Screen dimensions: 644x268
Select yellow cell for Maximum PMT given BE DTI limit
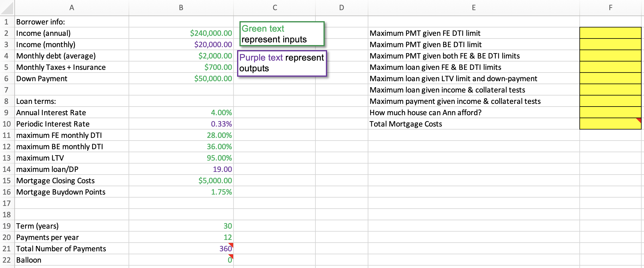611,44
